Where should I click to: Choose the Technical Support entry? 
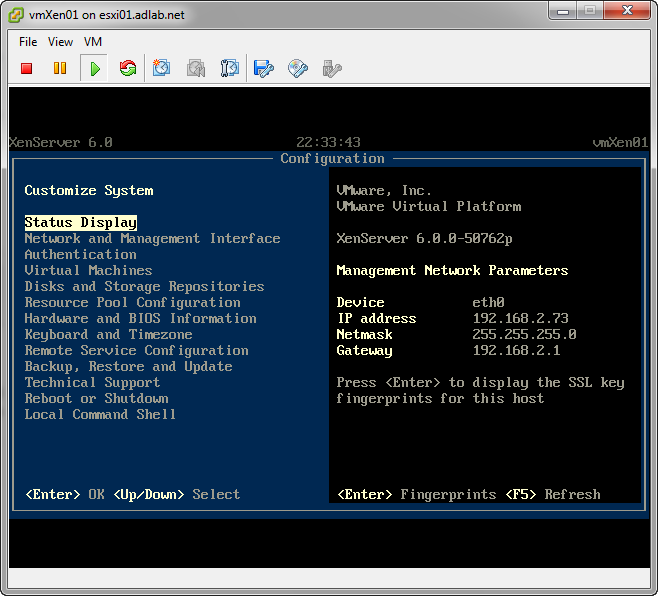(92, 382)
